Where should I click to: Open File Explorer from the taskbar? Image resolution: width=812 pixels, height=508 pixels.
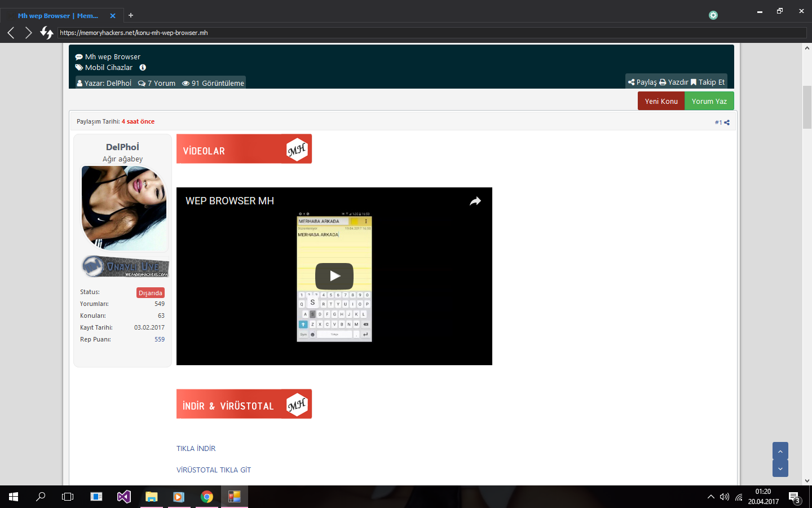pos(152,497)
